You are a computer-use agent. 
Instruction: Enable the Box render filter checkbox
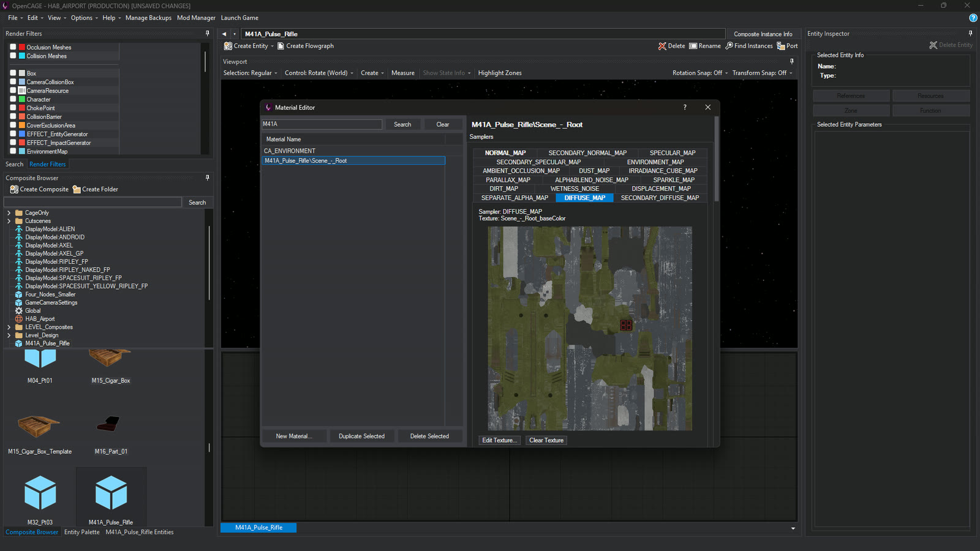[13, 73]
